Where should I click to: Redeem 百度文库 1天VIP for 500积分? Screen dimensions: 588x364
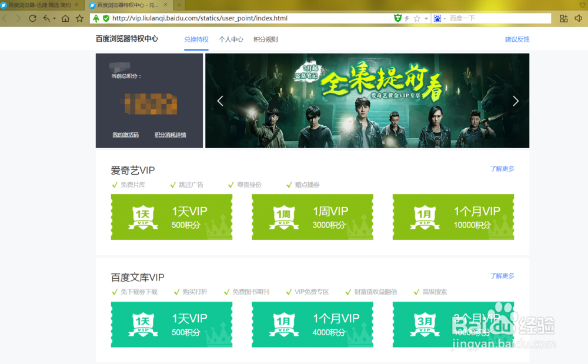(172, 325)
